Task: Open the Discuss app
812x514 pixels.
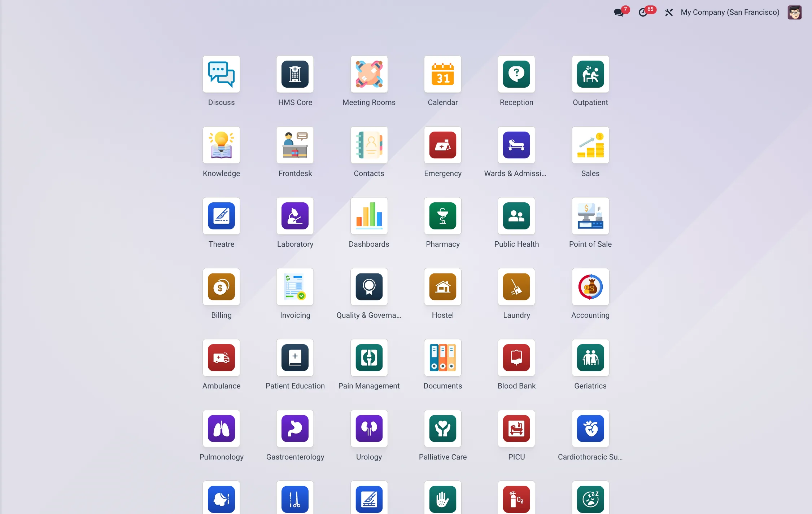Action: (x=221, y=74)
